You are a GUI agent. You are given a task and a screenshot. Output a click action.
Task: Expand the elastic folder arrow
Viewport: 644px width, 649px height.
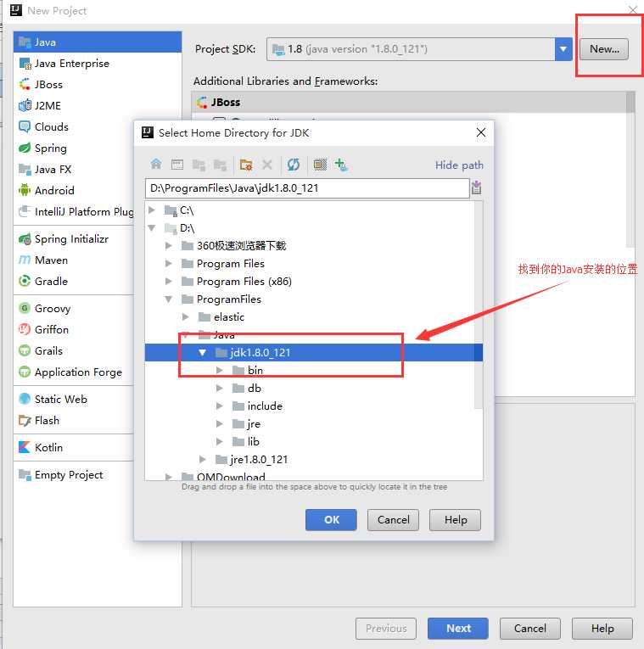[186, 317]
